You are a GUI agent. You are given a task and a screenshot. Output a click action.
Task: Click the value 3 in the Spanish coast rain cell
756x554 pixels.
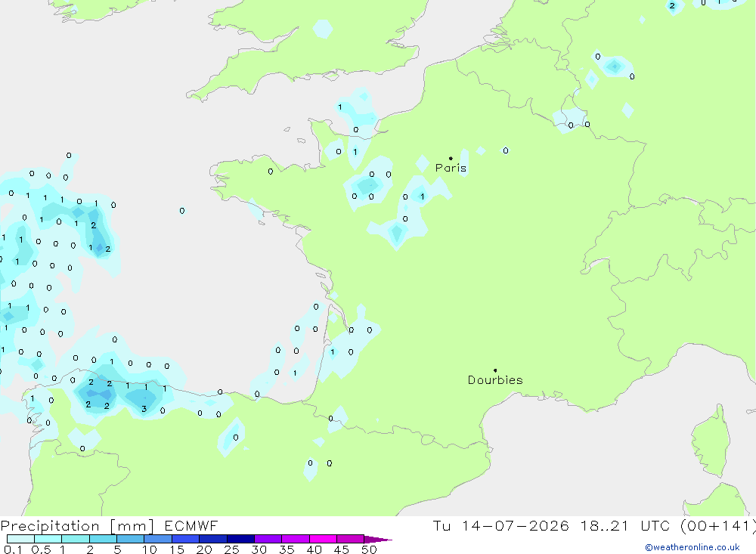(144, 409)
